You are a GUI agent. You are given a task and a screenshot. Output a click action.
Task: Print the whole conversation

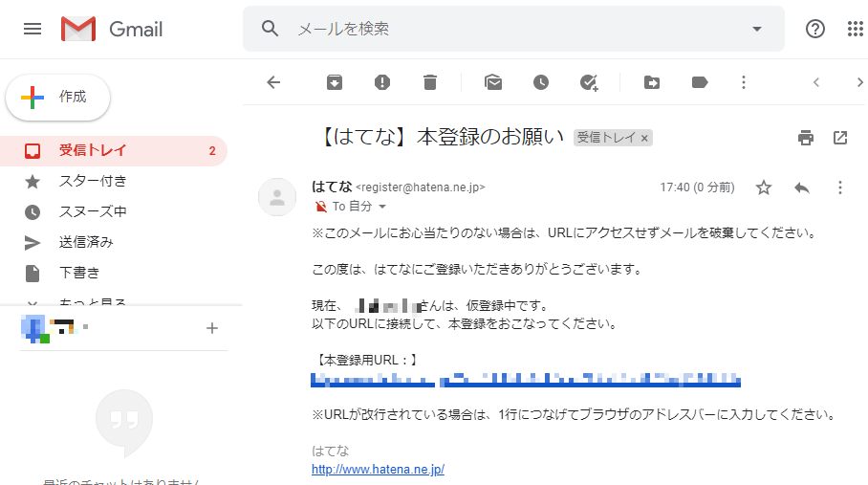(x=806, y=138)
